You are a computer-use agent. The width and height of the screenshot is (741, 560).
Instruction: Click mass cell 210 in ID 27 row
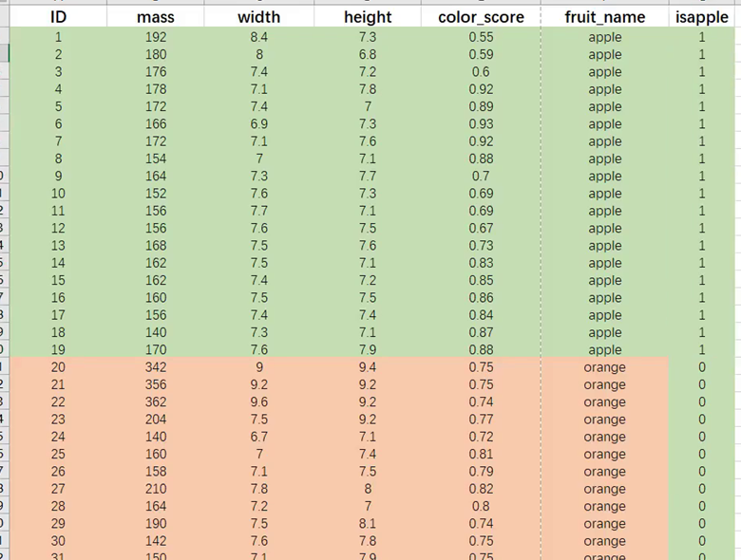coord(156,489)
